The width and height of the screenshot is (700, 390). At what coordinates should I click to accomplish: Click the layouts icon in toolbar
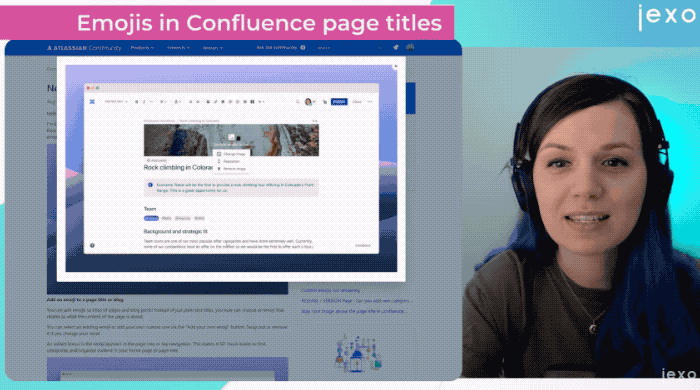(252, 102)
